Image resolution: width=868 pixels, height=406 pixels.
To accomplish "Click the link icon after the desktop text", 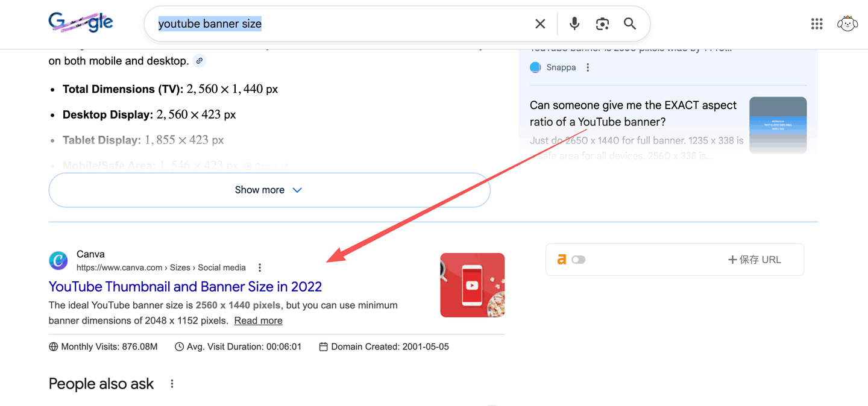I will [x=200, y=61].
